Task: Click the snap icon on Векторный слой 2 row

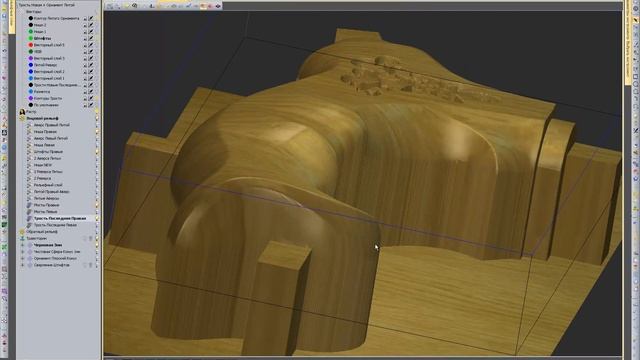Action: tap(85, 71)
